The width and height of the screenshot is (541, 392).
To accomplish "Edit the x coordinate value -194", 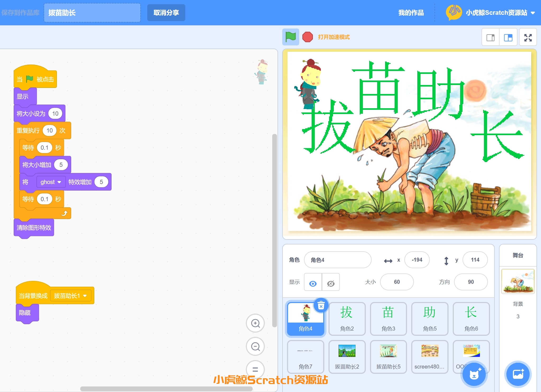I will (417, 260).
